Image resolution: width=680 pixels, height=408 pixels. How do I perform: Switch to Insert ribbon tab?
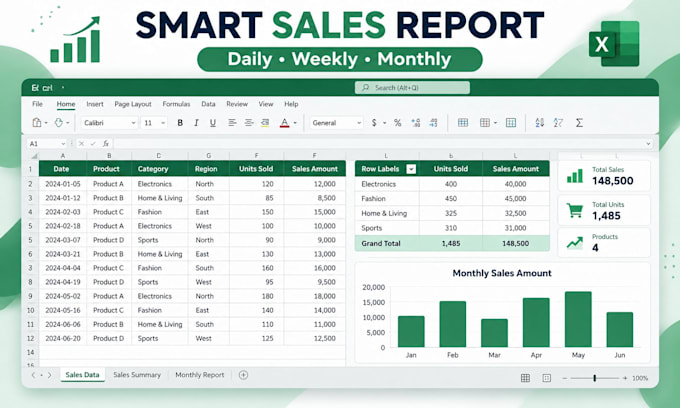tap(95, 104)
